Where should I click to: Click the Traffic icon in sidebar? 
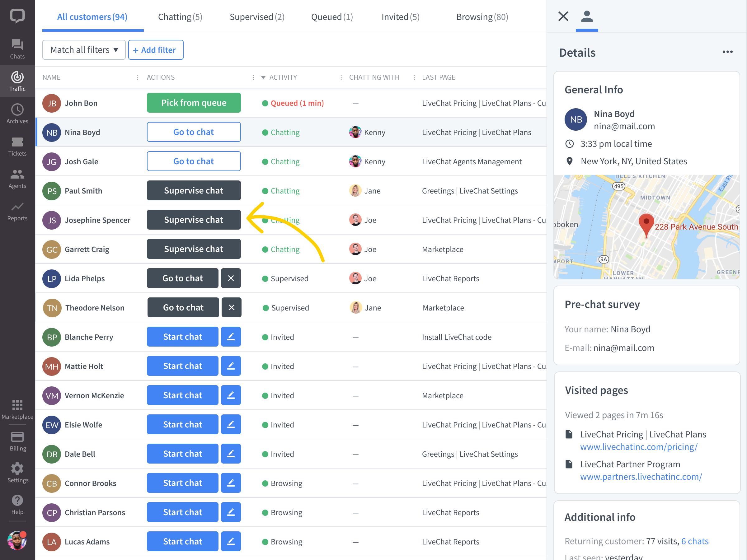point(17,81)
